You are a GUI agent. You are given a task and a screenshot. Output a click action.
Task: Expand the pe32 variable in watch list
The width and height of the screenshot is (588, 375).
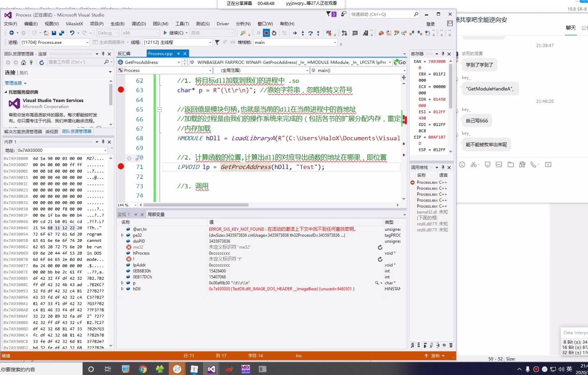click(x=123, y=235)
